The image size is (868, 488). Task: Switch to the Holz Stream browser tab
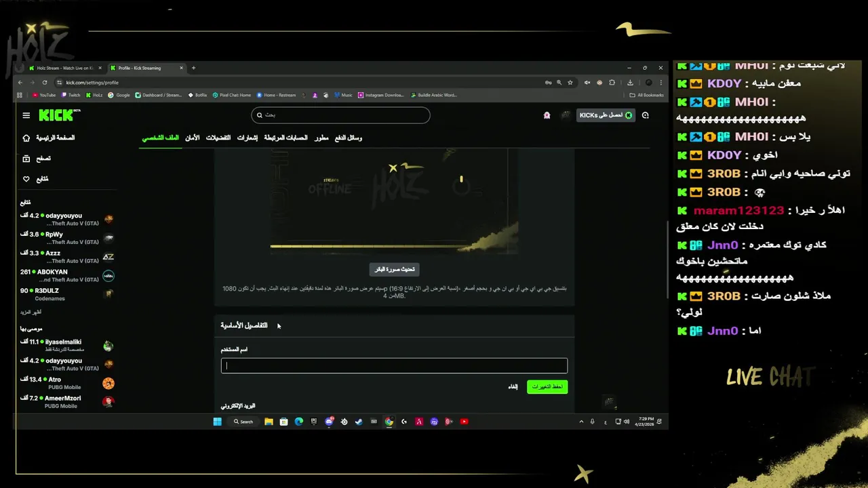coord(65,68)
